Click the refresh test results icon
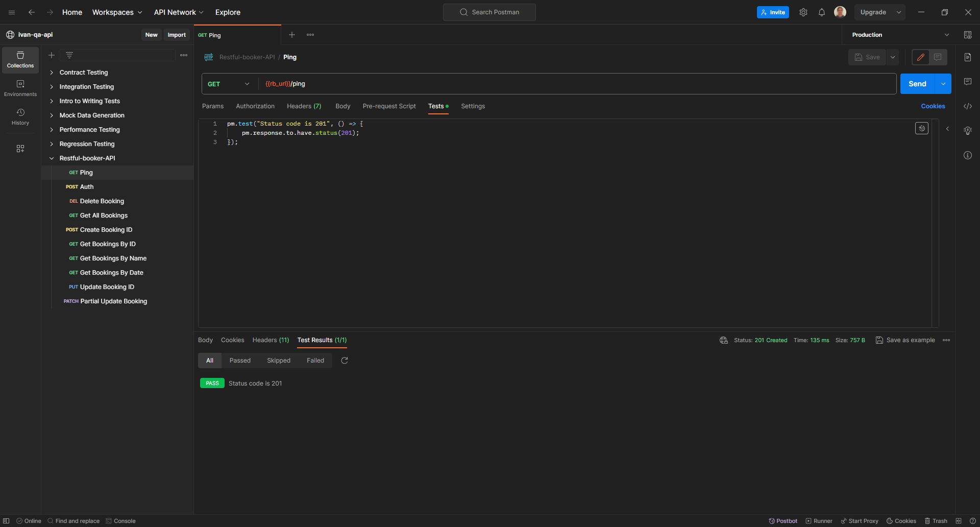 click(x=345, y=361)
